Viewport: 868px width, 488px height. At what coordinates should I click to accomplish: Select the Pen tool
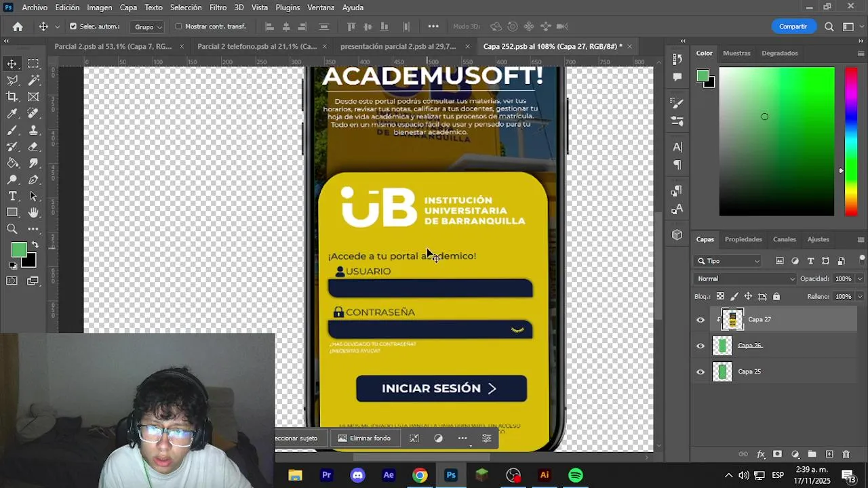click(33, 180)
